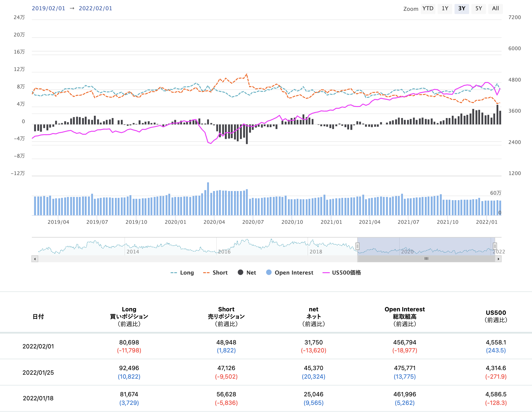Click the 2016 label in navigator
The width and height of the screenshot is (532, 414).
224,252
